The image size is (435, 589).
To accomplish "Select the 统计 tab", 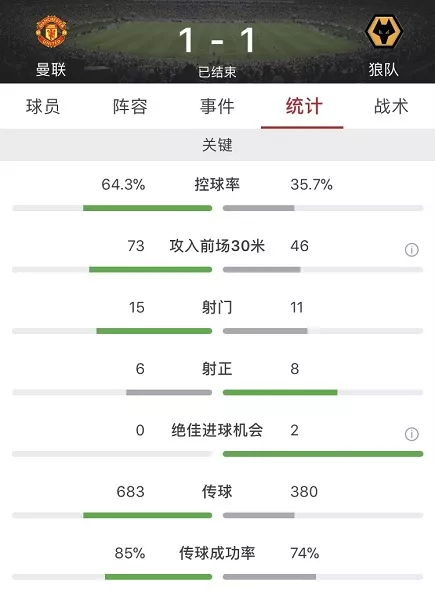I will (x=304, y=106).
